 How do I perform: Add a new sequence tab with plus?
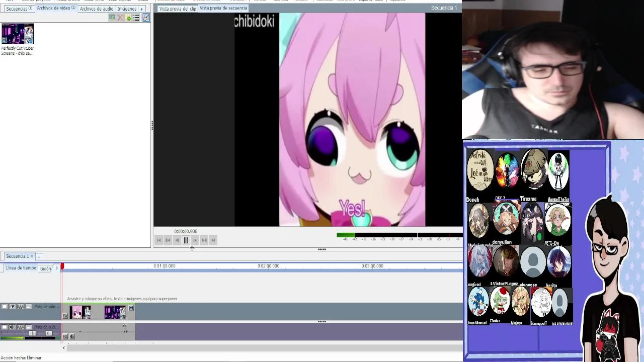pyautogui.click(x=39, y=257)
